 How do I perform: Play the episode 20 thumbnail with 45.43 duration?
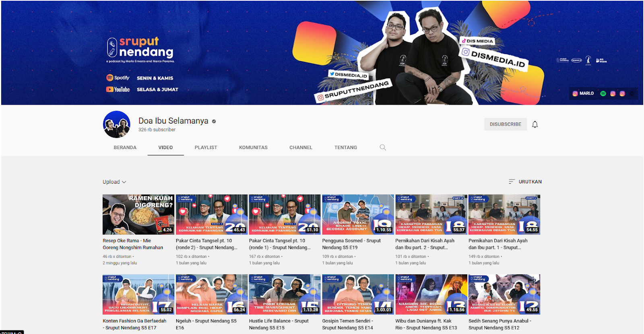coord(212,215)
